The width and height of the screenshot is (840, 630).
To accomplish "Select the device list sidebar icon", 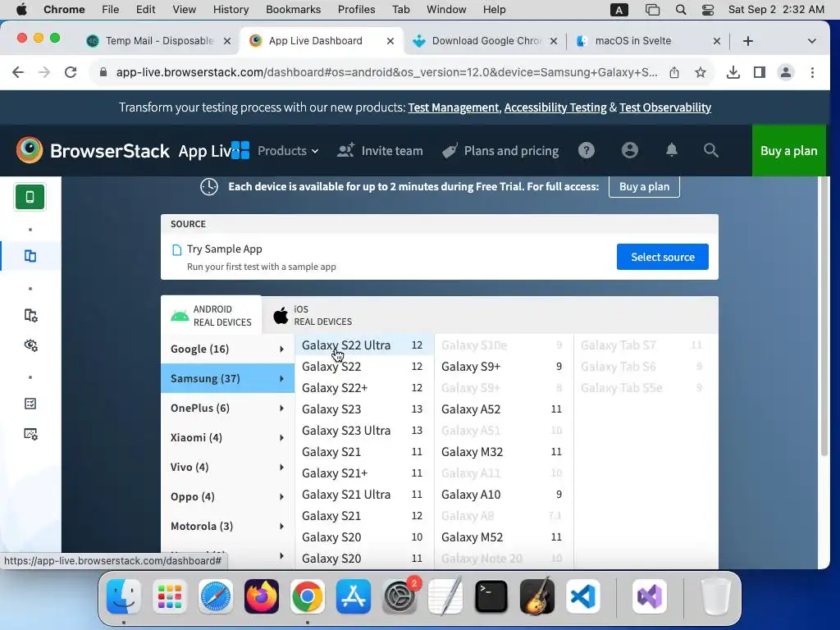I will click(30, 256).
